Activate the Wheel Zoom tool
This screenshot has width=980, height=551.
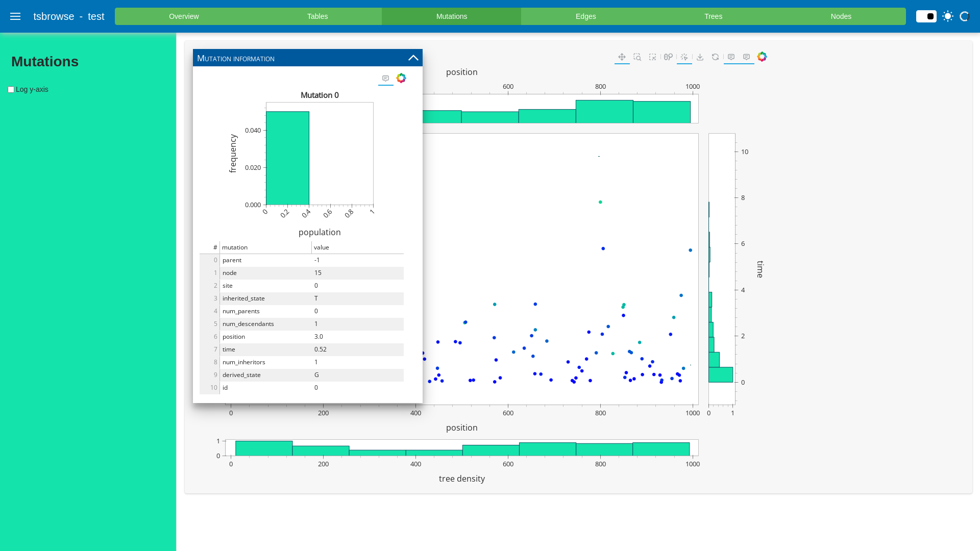point(668,57)
